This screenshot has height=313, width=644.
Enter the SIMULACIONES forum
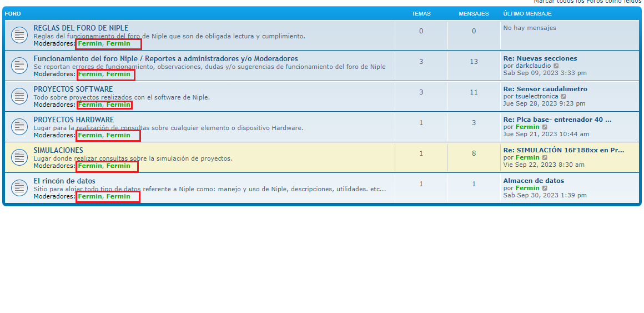click(x=58, y=150)
